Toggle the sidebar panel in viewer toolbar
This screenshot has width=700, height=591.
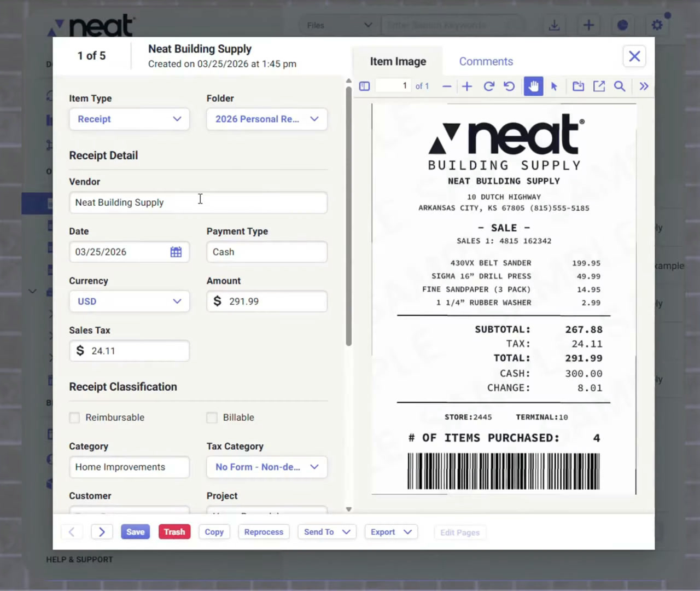tap(364, 86)
